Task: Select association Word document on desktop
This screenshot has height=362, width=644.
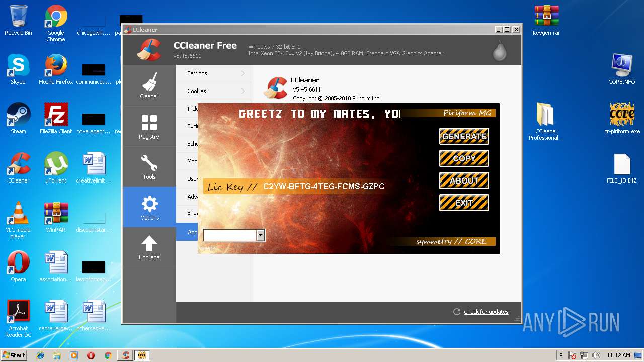Action: tap(56, 266)
